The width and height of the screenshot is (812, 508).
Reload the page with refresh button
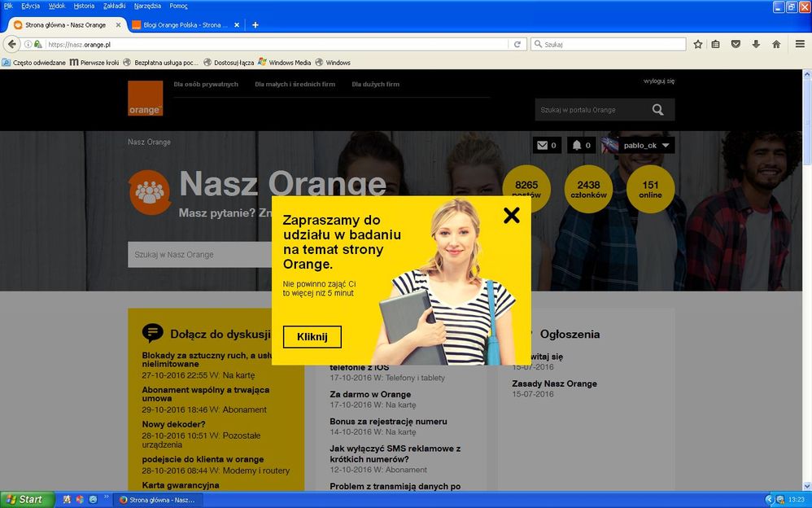[517, 44]
